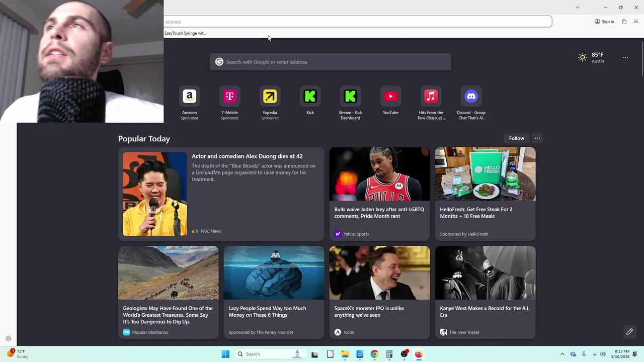The height and width of the screenshot is (362, 644).
Task: Expand the list all tabs dropdown arrow
Action: 578,7
